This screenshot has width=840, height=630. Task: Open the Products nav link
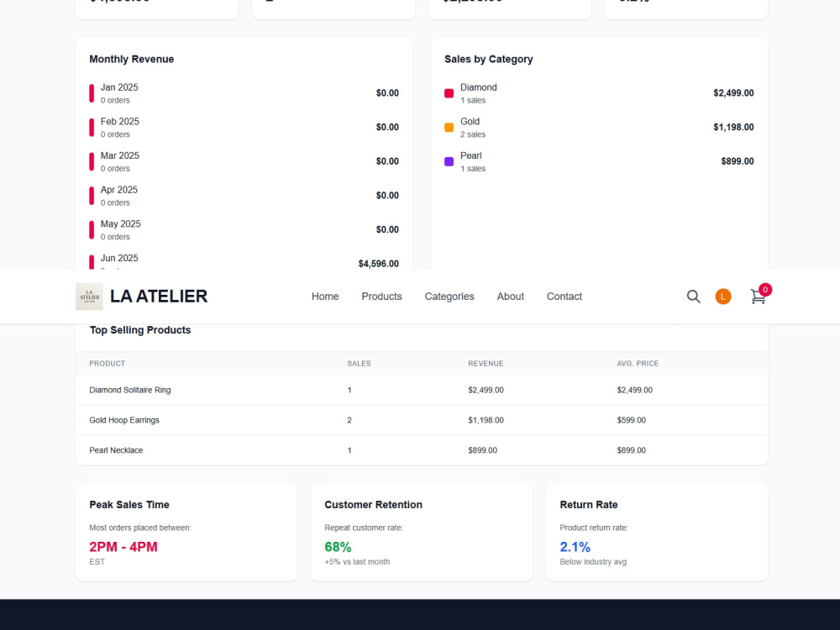click(x=381, y=297)
